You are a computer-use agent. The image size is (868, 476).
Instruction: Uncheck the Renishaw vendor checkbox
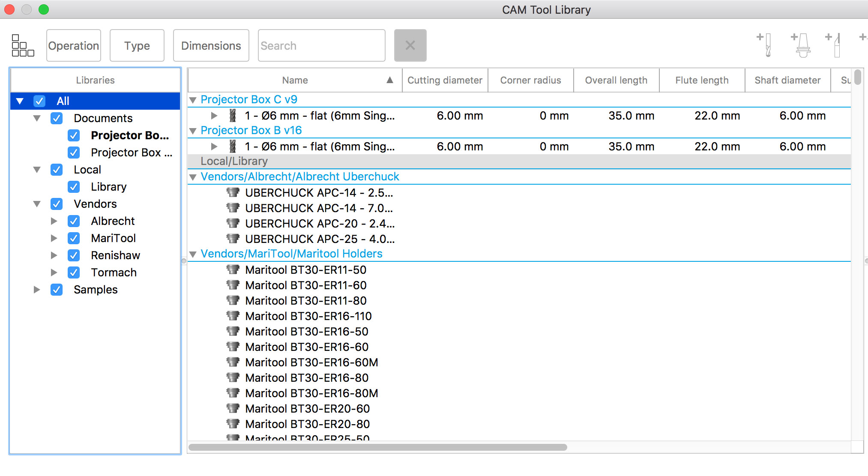pyautogui.click(x=74, y=255)
